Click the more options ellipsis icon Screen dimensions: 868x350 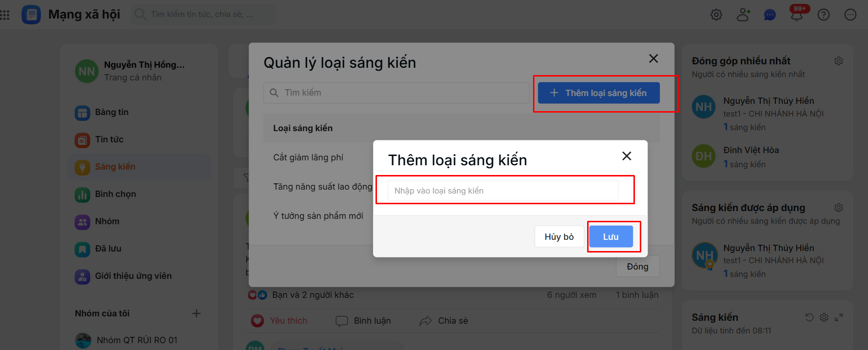[x=850, y=15]
